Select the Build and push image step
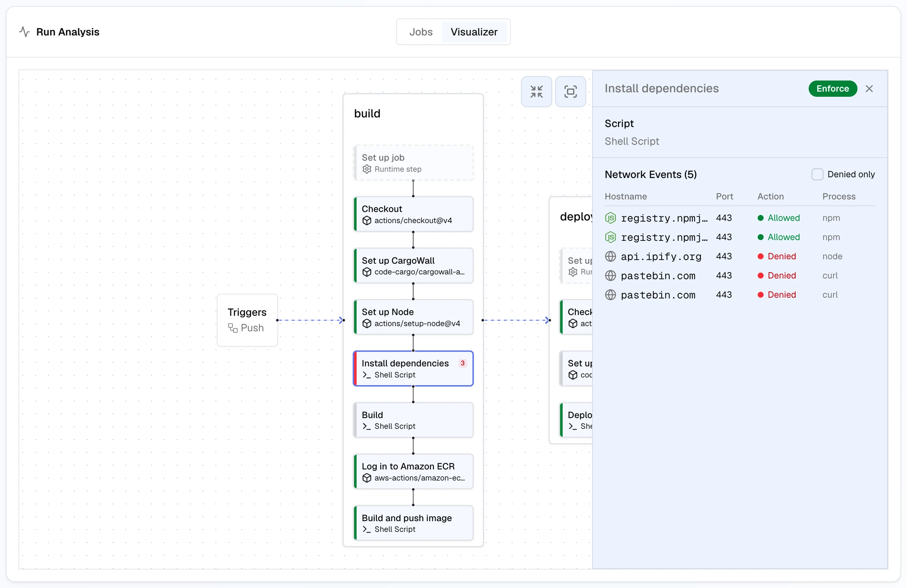907x588 pixels. (413, 523)
